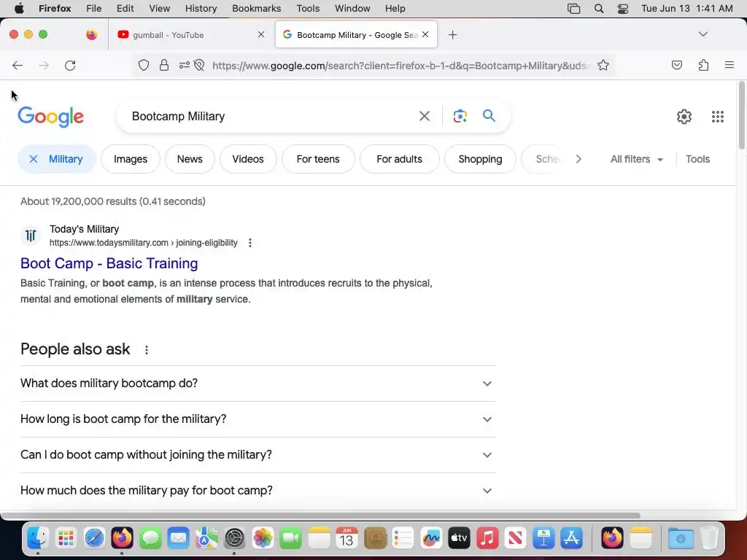Open the Firefox hamburger application menu

(x=729, y=65)
